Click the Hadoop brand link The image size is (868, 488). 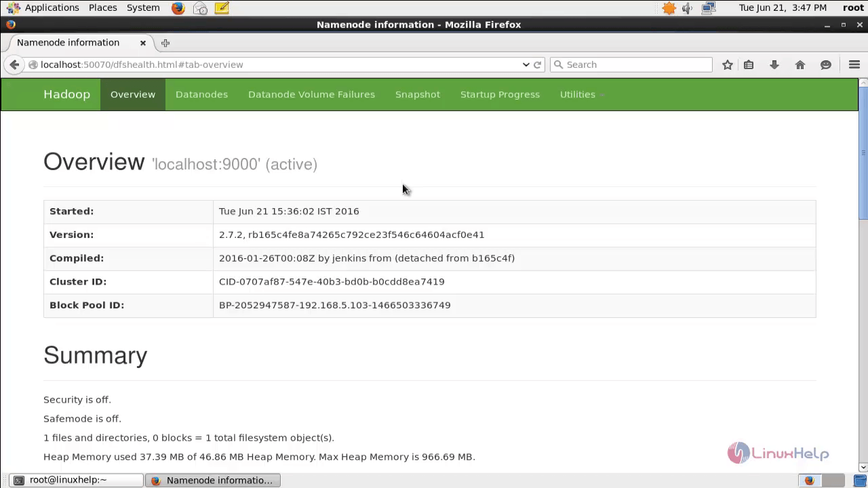[66, 94]
